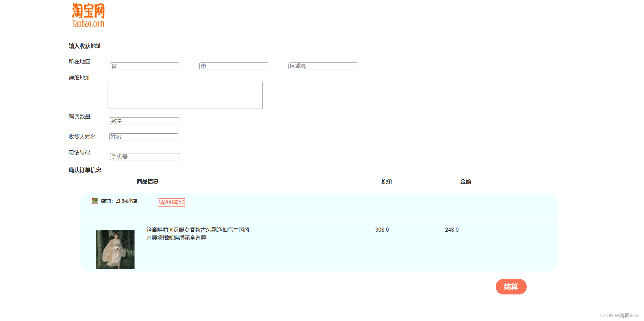The width and height of the screenshot is (644, 321).
Task: Focus the 数量 quantity input
Action: point(145,121)
